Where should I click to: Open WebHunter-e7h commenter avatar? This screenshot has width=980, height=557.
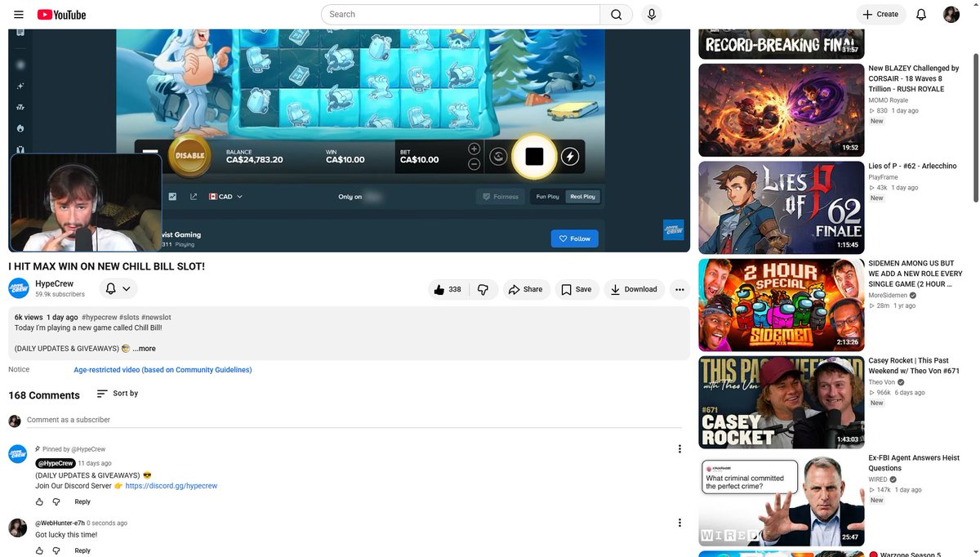pyautogui.click(x=18, y=528)
